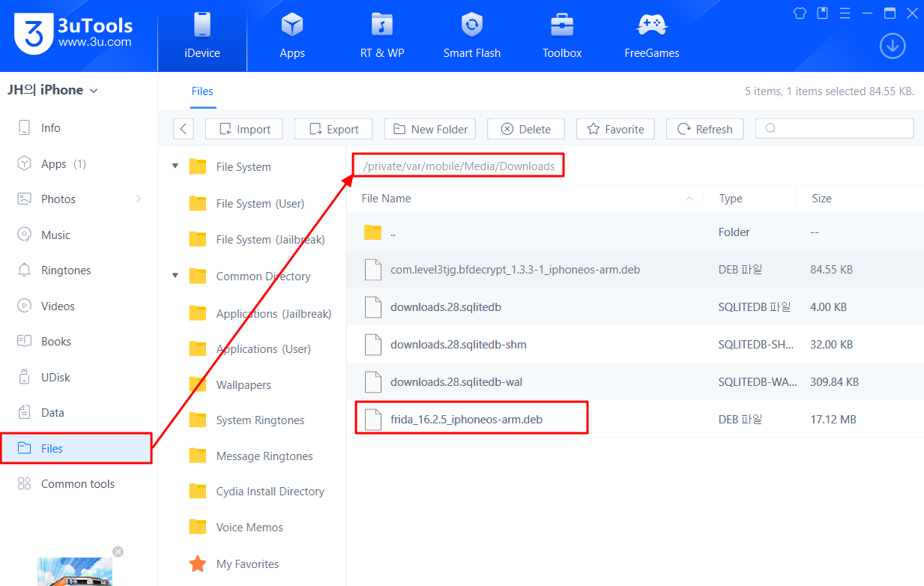924x586 pixels.
Task: Sort by File Name column
Action: click(386, 199)
